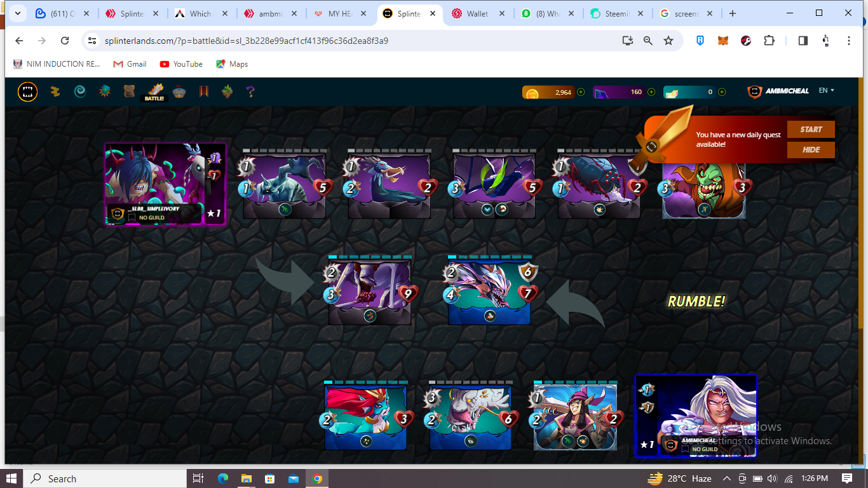
Task: Open the Extensions puzzle piece menu
Action: point(769,41)
